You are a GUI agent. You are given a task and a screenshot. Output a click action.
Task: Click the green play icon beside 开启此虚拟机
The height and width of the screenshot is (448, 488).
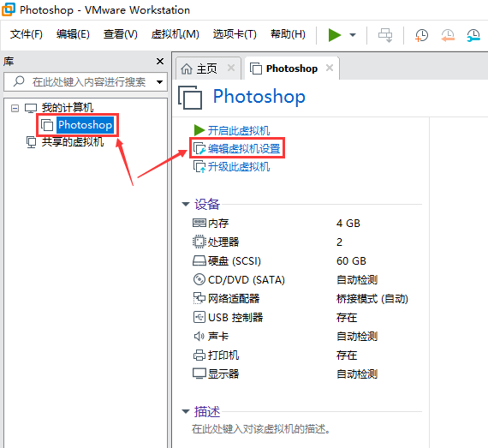click(199, 130)
